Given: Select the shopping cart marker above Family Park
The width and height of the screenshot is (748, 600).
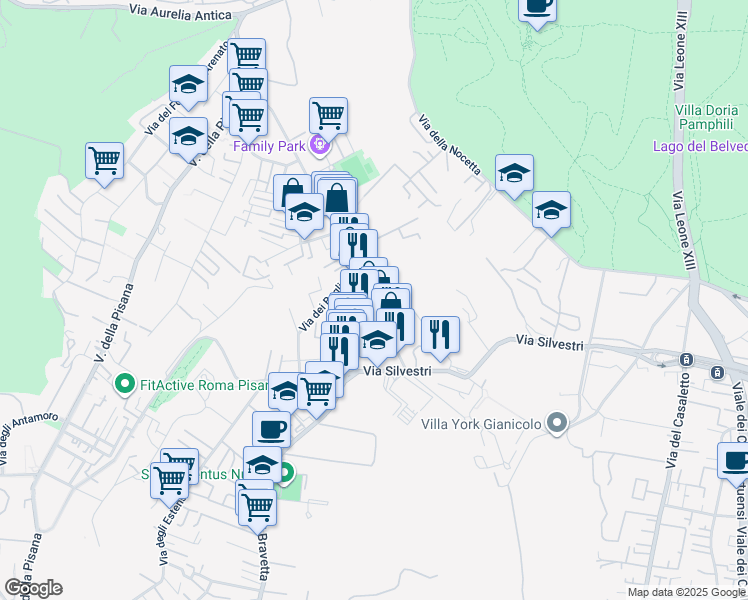Looking at the screenshot, I should (328, 120).
